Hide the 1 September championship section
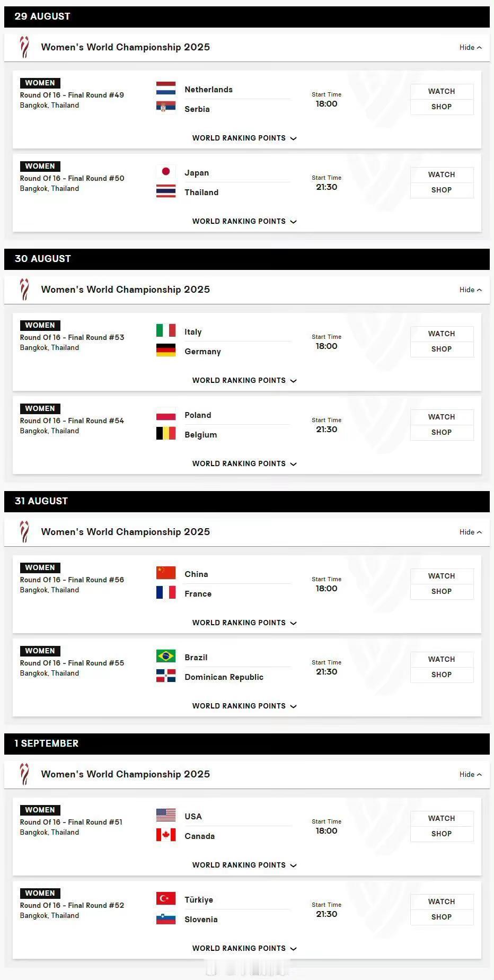 tap(471, 774)
